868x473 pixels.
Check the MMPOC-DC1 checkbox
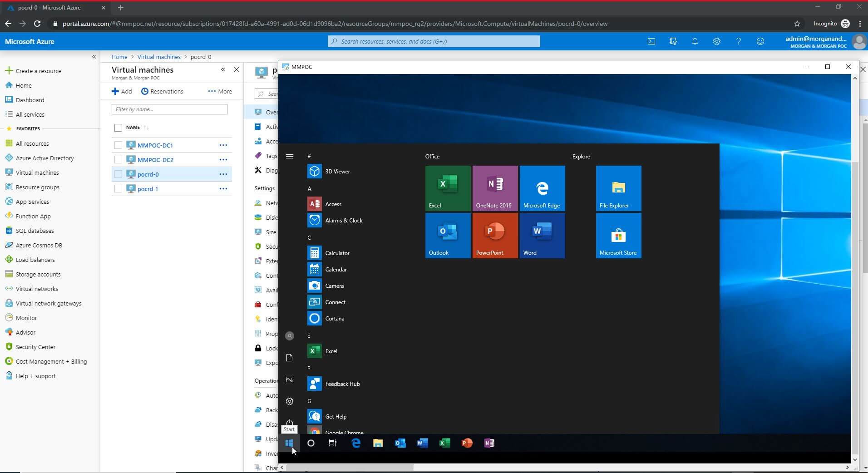tap(118, 145)
